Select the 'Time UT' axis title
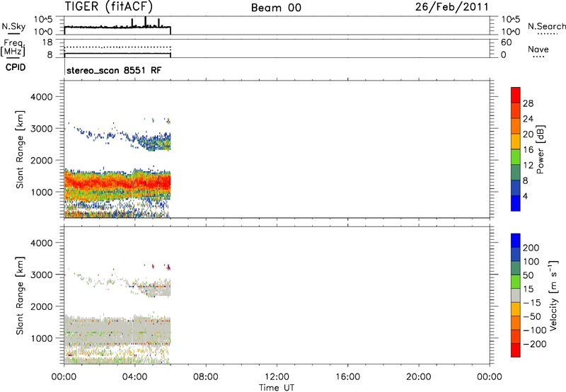Viewport: 566px width, 392px height. click(277, 388)
